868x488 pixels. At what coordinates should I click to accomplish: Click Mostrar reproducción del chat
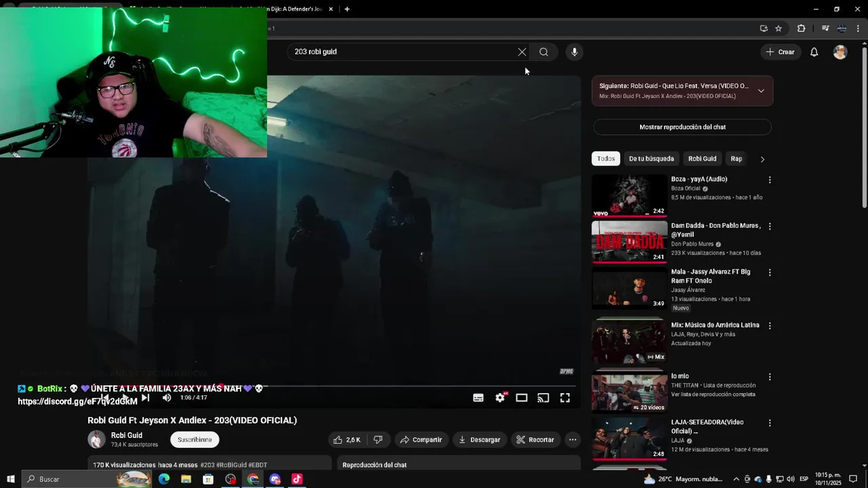tap(682, 127)
